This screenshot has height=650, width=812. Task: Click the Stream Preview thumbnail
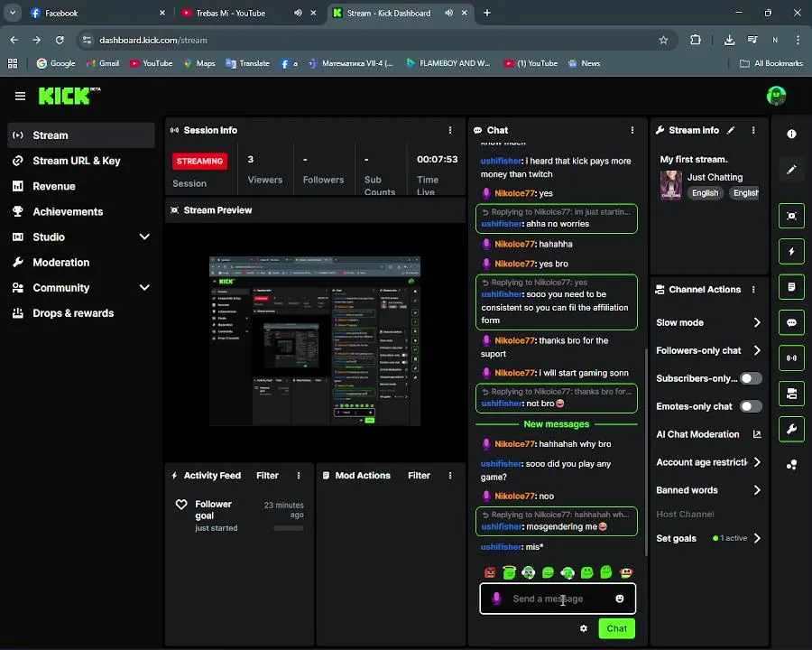(x=315, y=340)
